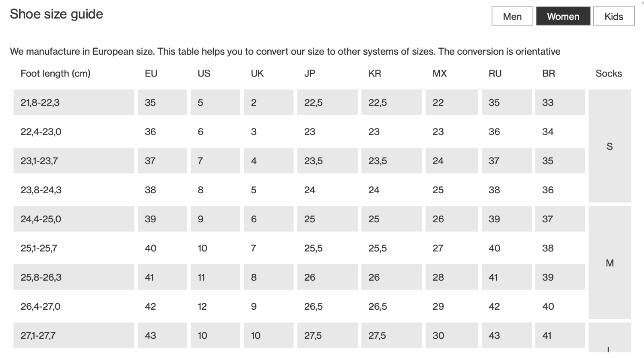The image size is (644, 358).
Task: Select the UK column header
Action: [257, 73]
